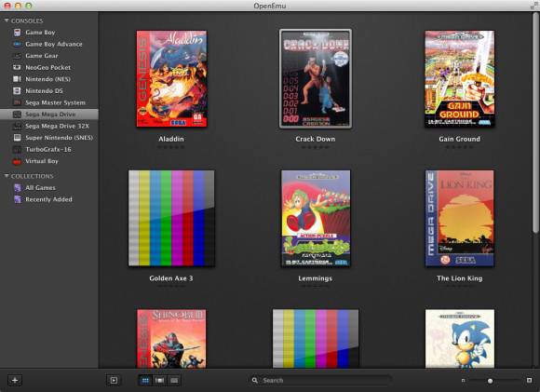Open TurboGrafx-16 library label
Image resolution: width=540 pixels, height=392 pixels.
tap(48, 150)
